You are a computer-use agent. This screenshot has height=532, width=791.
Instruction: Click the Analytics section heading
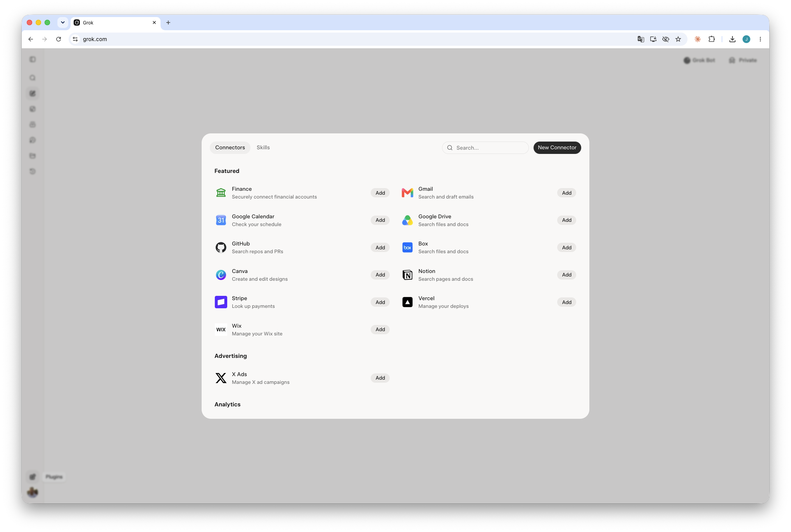click(228, 404)
